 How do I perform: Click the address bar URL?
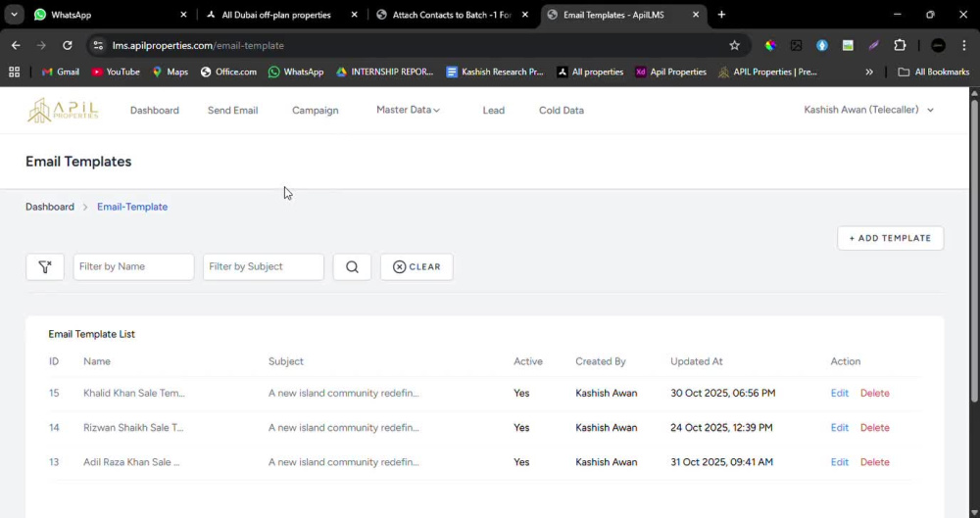198,46
